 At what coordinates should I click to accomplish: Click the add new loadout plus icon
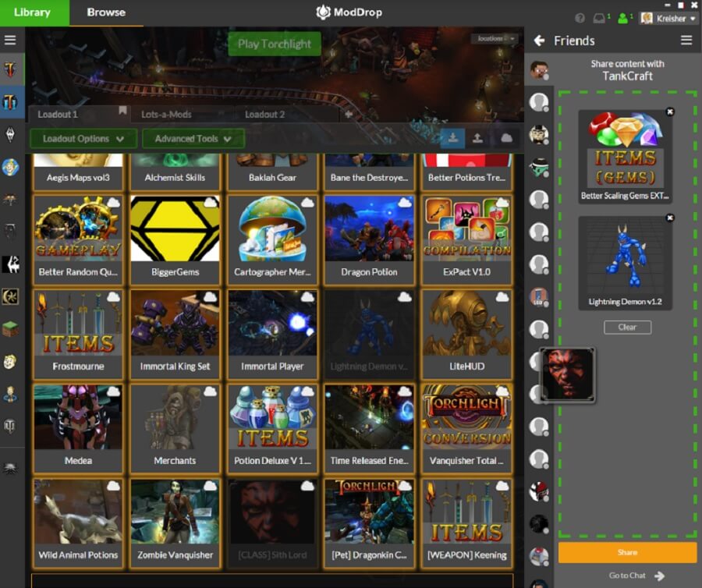pyautogui.click(x=349, y=115)
